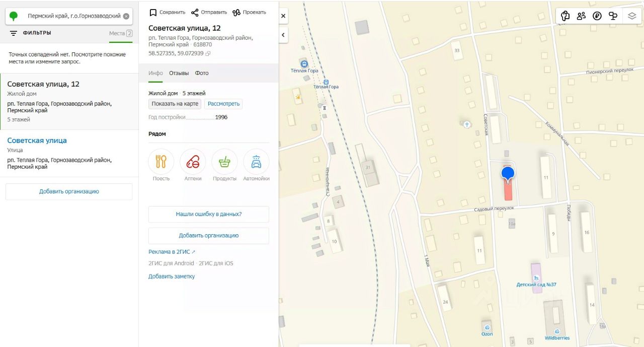Click the monument icon below the bus stop
The width and height of the screenshot is (644, 347).
point(325,107)
